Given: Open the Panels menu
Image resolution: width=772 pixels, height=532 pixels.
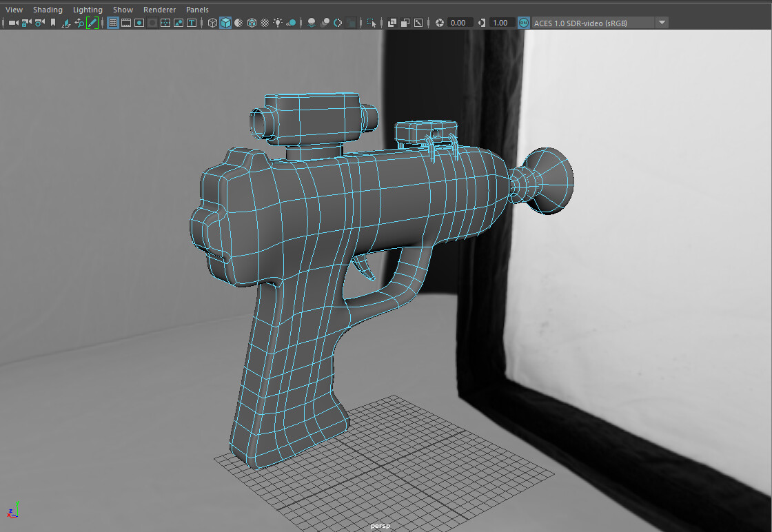Looking at the screenshot, I should (x=197, y=9).
